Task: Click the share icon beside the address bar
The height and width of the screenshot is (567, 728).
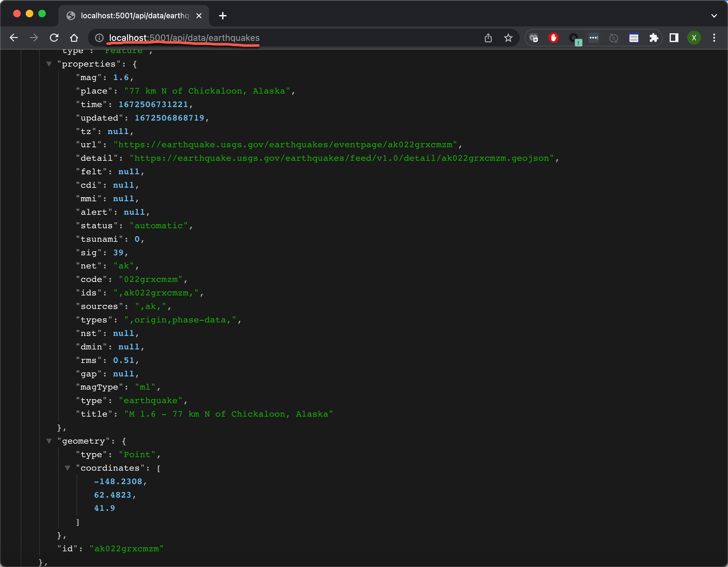Action: (x=488, y=38)
